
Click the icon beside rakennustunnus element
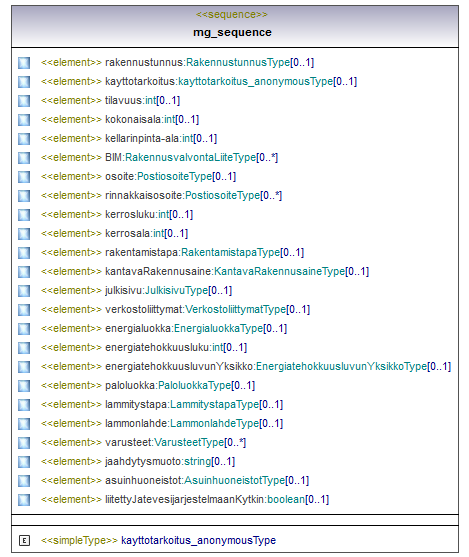[24, 63]
